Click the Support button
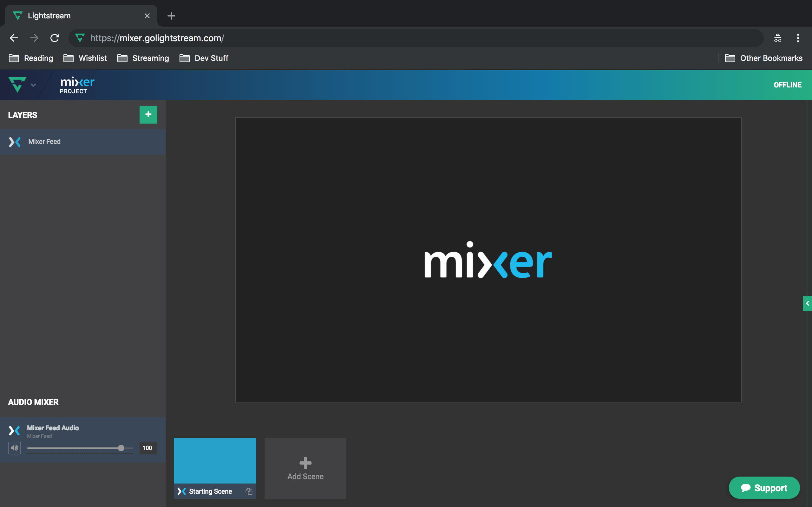 (764, 488)
